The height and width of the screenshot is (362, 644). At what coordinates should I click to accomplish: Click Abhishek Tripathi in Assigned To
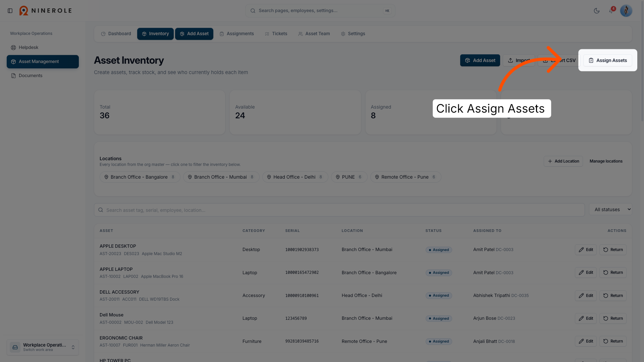click(x=491, y=295)
